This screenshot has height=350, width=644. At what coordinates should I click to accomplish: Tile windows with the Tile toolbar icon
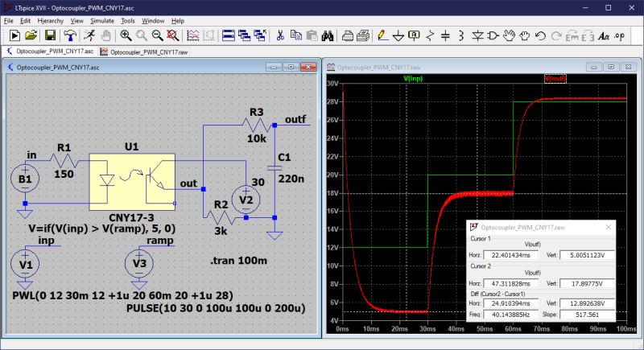(229, 35)
